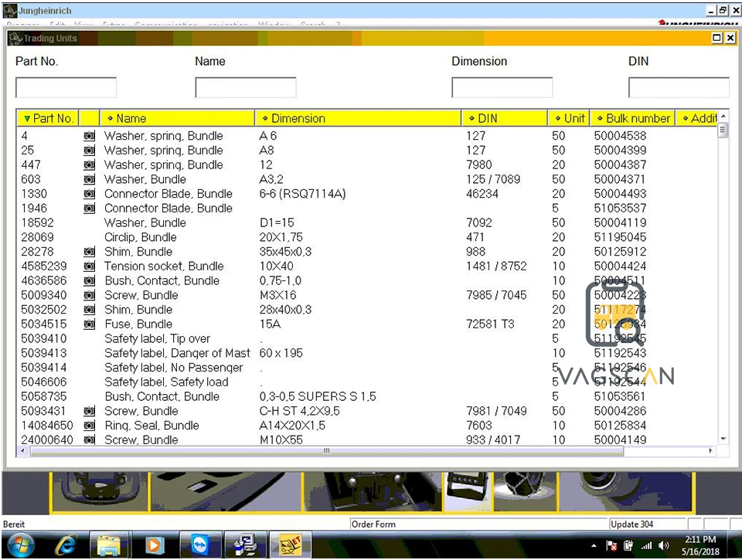Screen dimensions: 742x560
Task: Click the vertical scrollbar up arrow
Action: (723, 116)
